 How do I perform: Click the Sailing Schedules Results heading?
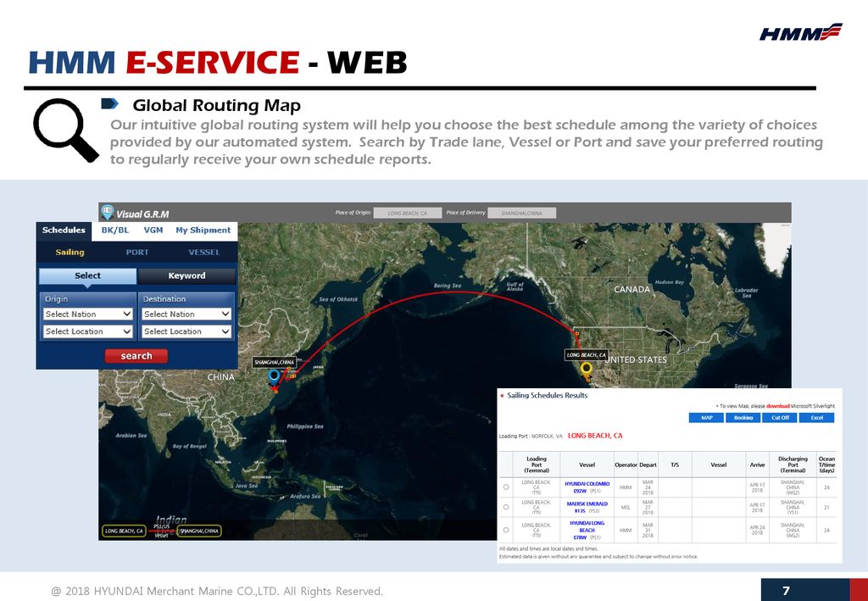(x=547, y=395)
